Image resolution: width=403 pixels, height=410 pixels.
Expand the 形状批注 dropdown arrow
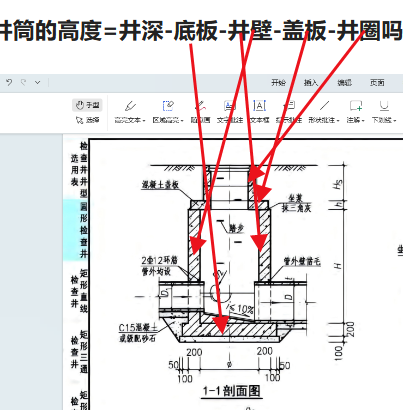(338, 120)
